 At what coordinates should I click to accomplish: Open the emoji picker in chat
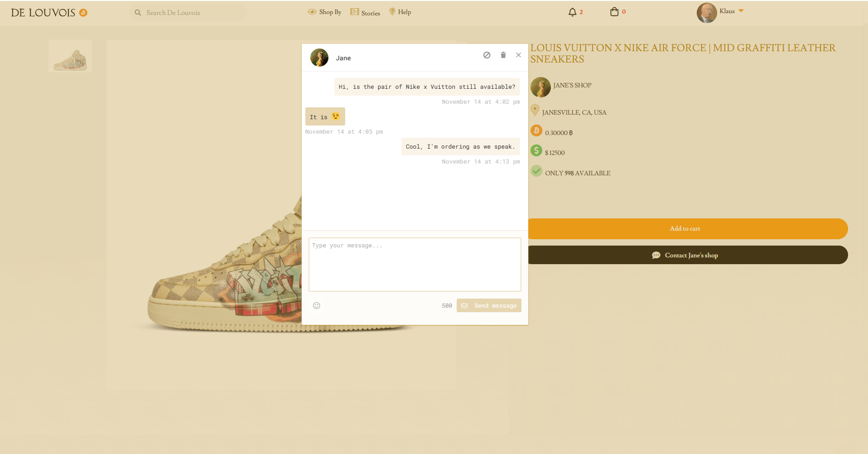tap(317, 305)
